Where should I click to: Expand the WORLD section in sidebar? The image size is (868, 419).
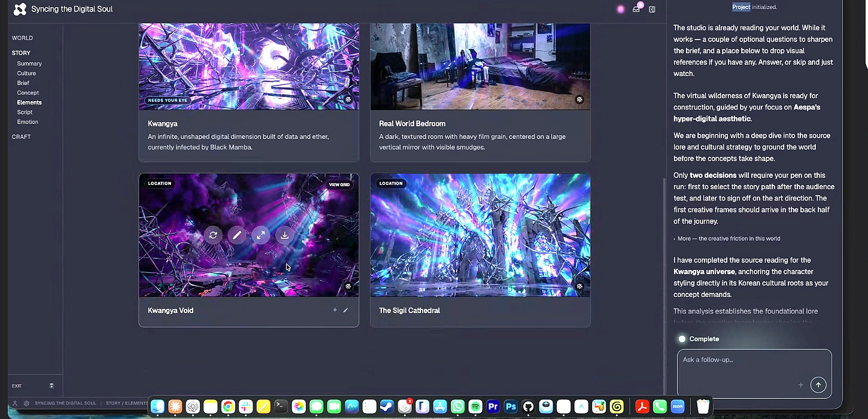click(x=22, y=38)
